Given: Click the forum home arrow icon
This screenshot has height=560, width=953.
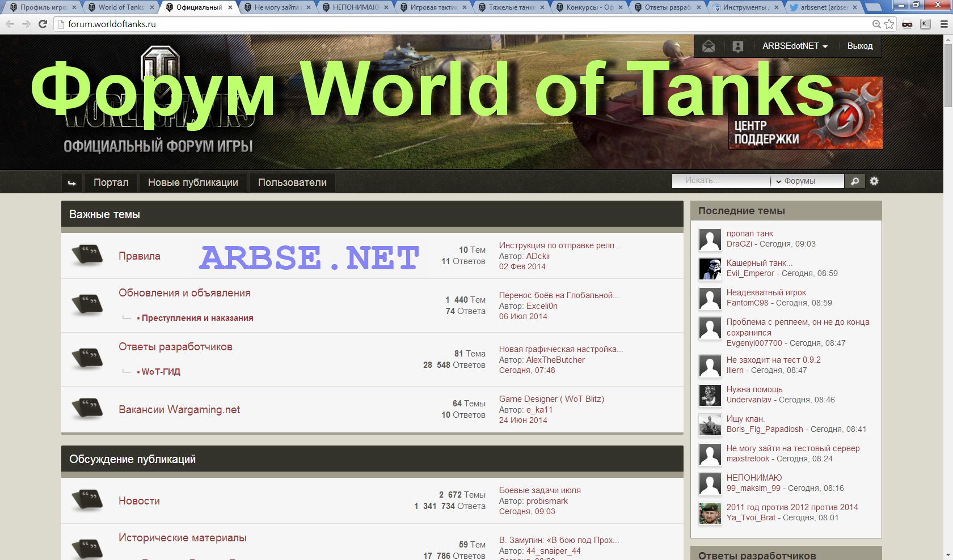Looking at the screenshot, I should point(72,183).
